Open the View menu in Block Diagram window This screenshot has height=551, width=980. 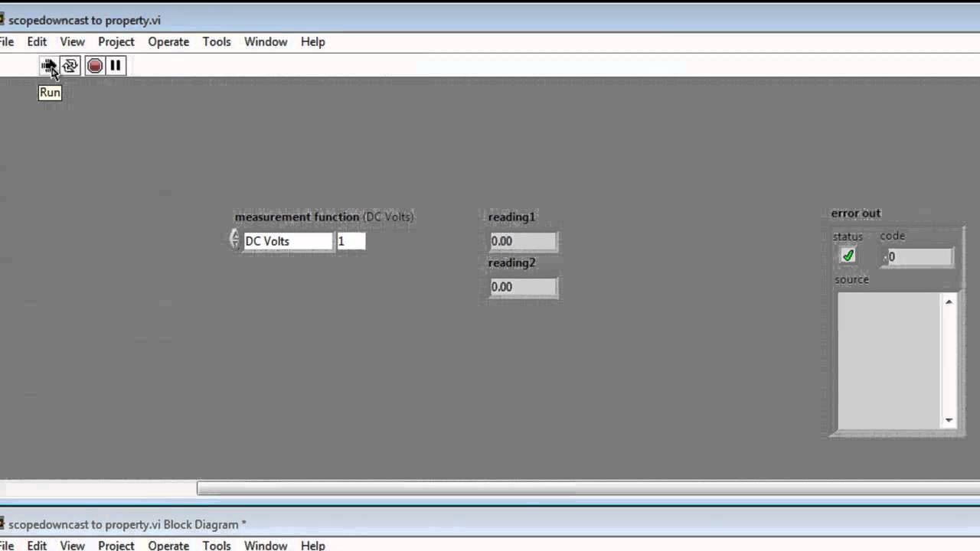tap(73, 545)
